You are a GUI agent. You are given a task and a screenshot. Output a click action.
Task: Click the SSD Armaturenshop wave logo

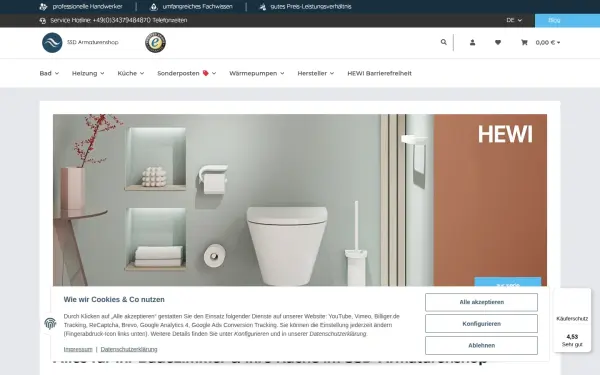(52, 42)
